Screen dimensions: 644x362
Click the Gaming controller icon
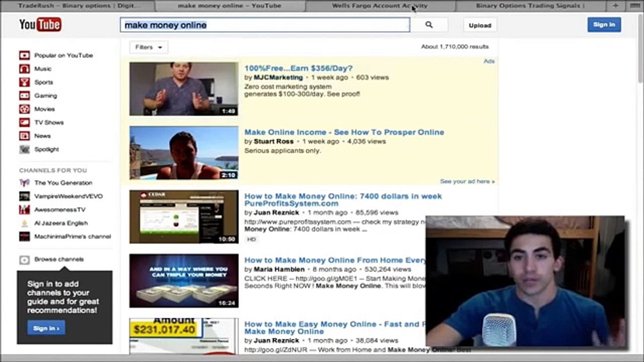click(24, 96)
